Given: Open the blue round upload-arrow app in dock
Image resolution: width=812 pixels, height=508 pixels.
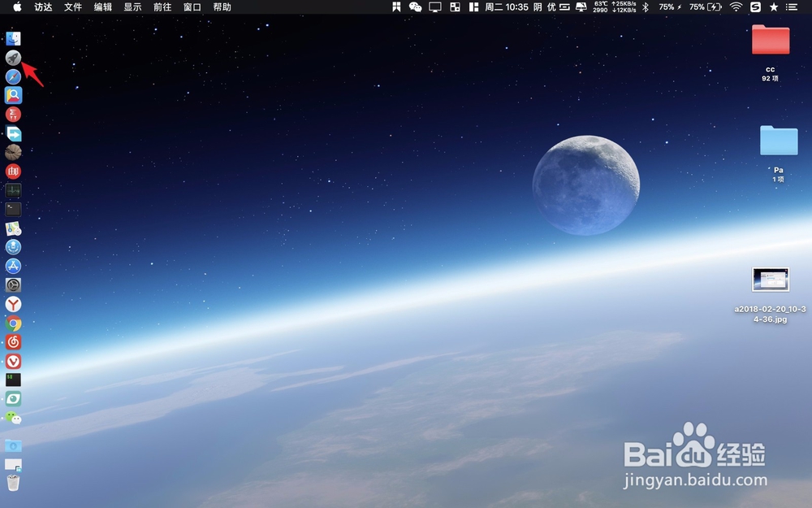Looking at the screenshot, I should click(13, 247).
